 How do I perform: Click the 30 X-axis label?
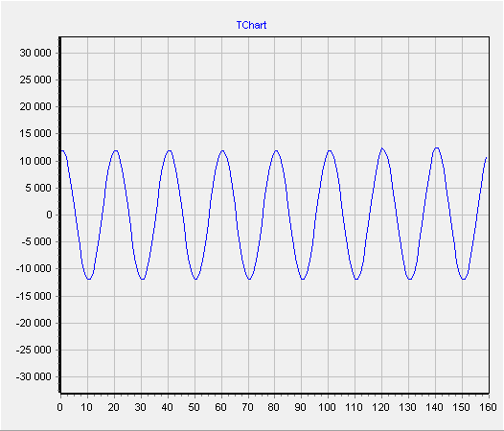141,408
